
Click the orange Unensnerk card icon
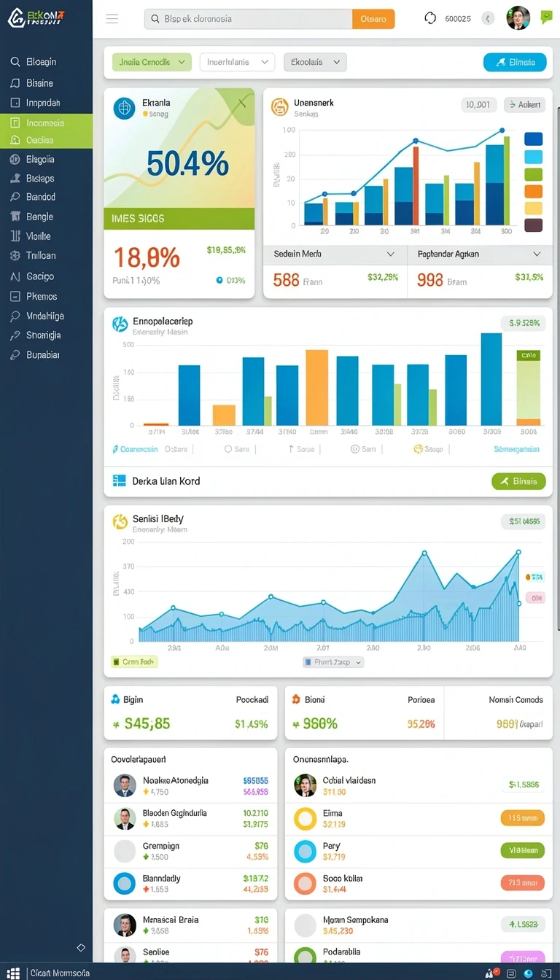[280, 108]
